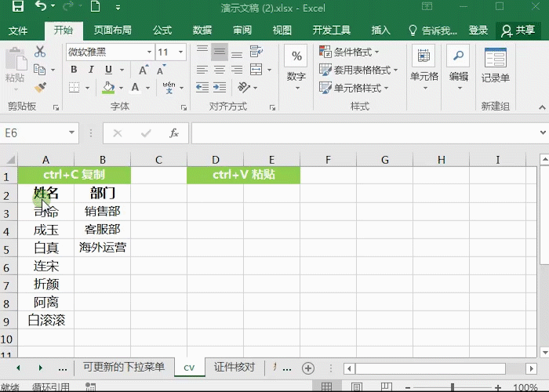Align cell text right
549x392 pixels.
click(x=237, y=70)
